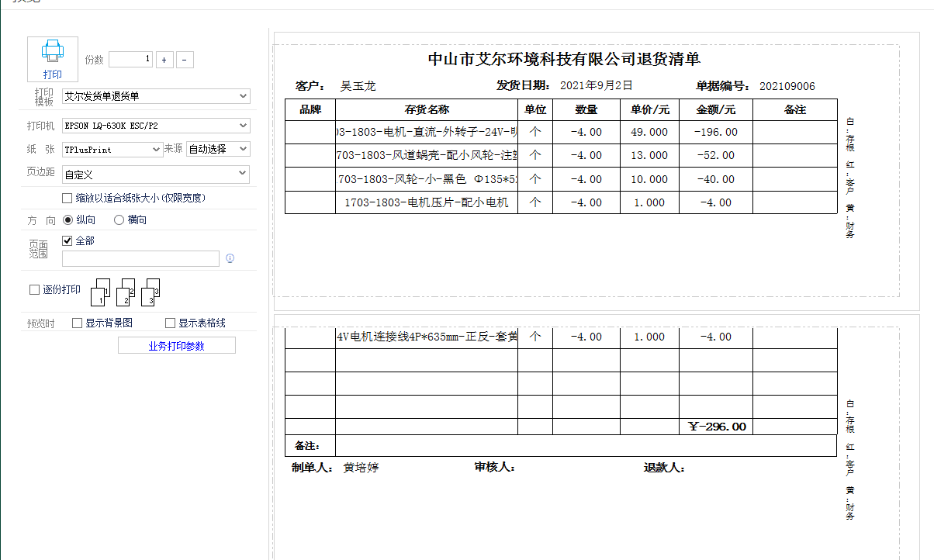Screen dimensions: 934x560
Task: Click the collate pages illustration icon
Action: pos(126,291)
